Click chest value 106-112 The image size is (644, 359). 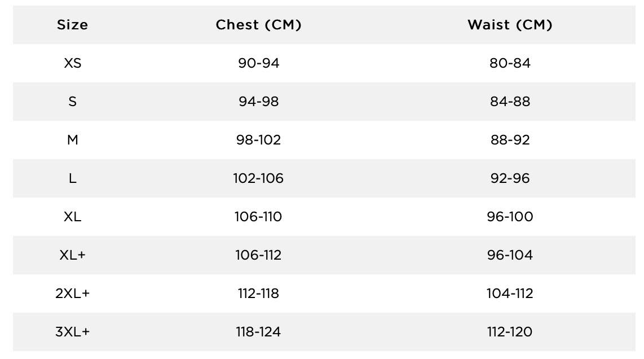[x=258, y=255]
